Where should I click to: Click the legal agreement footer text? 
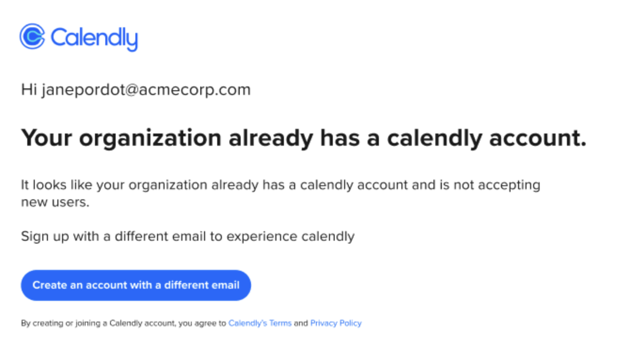(191, 323)
